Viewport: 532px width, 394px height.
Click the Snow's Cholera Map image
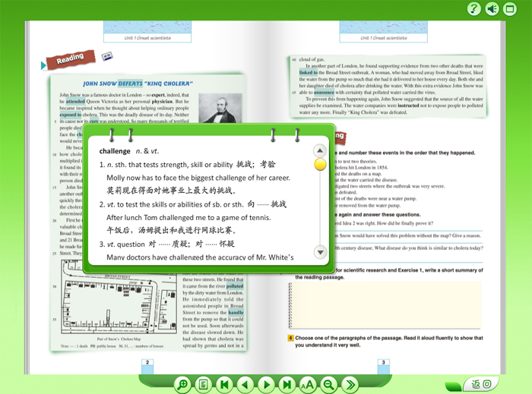click(119, 297)
